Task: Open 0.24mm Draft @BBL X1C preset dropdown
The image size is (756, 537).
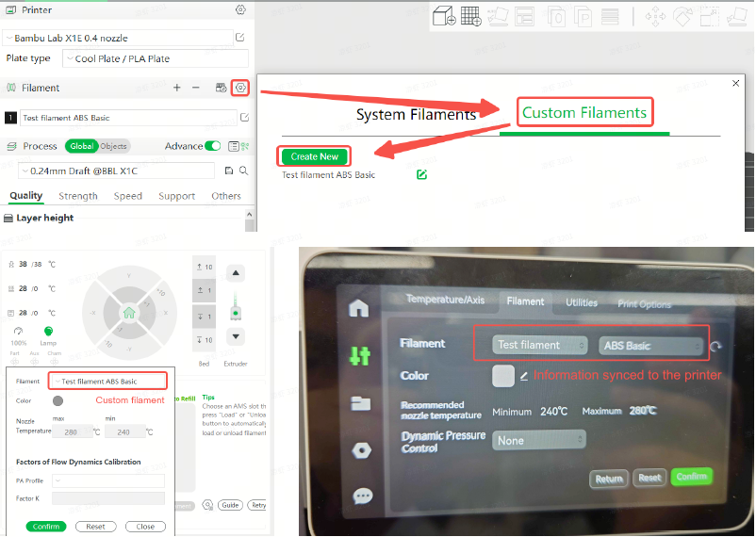Action: pos(116,171)
